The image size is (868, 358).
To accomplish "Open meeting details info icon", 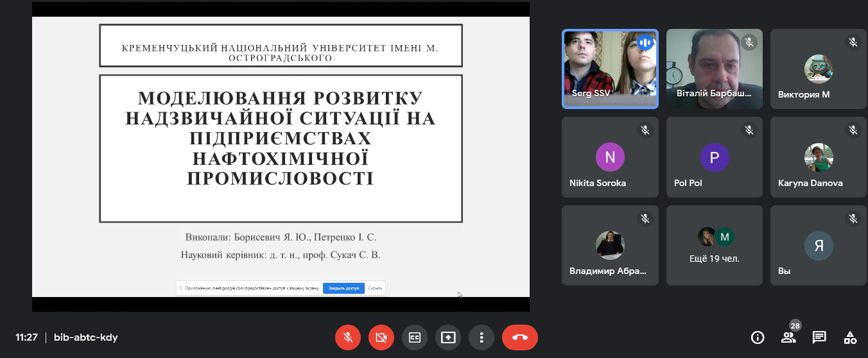I will [758, 337].
